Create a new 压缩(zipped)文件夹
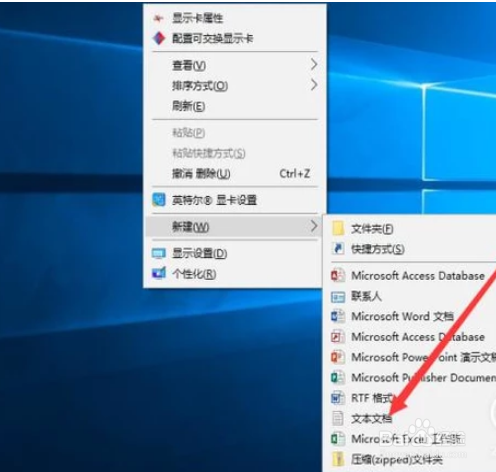496x472 pixels. pyautogui.click(x=410, y=460)
